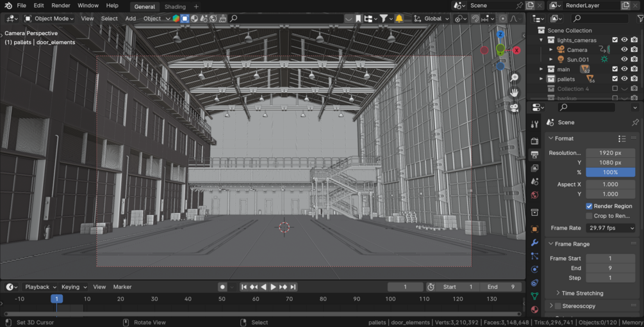Viewport: 644px width, 327px height.
Task: Click the viewport zoom magnifier gizmo
Action: click(514, 77)
